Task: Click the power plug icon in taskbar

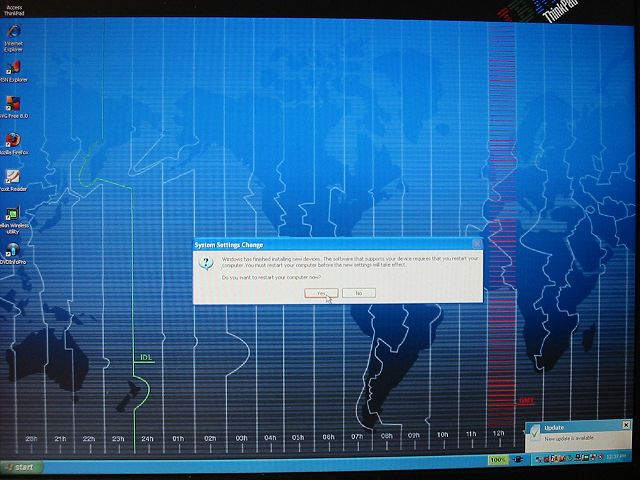Action: (516, 460)
